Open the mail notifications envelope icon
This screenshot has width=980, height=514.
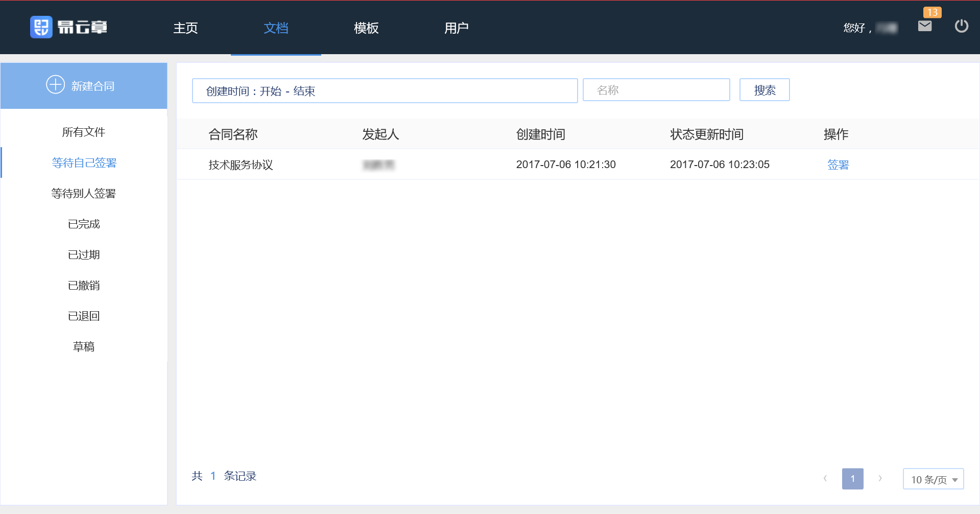point(924,26)
